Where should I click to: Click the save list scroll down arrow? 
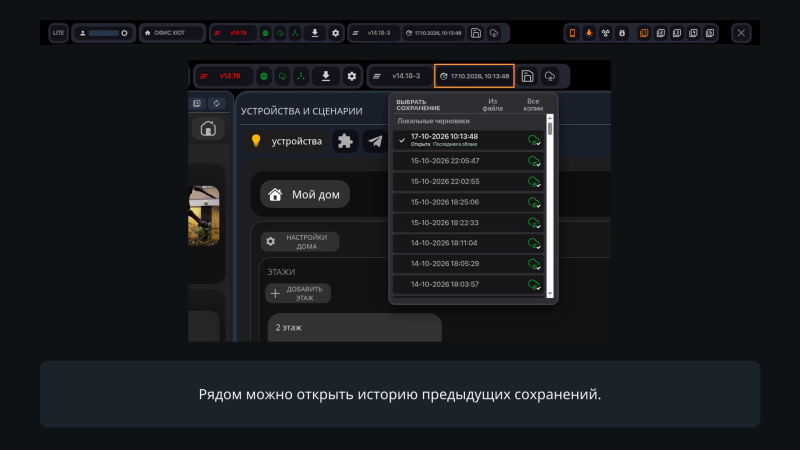[x=550, y=294]
